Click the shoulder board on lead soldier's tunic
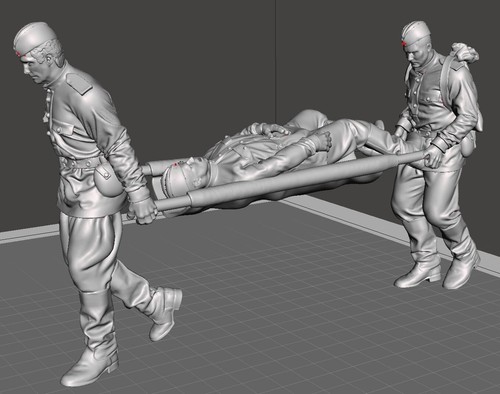Viewport: 500px width, 394px height. 79,83
